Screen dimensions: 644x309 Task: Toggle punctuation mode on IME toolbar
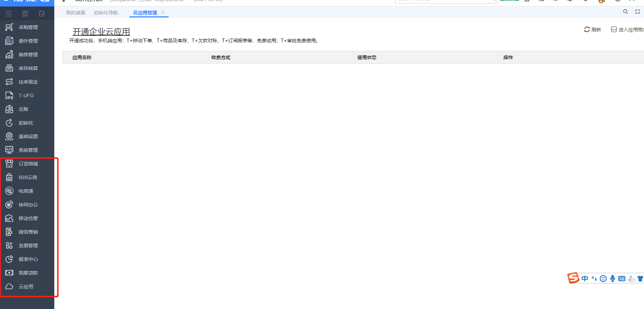(x=594, y=279)
